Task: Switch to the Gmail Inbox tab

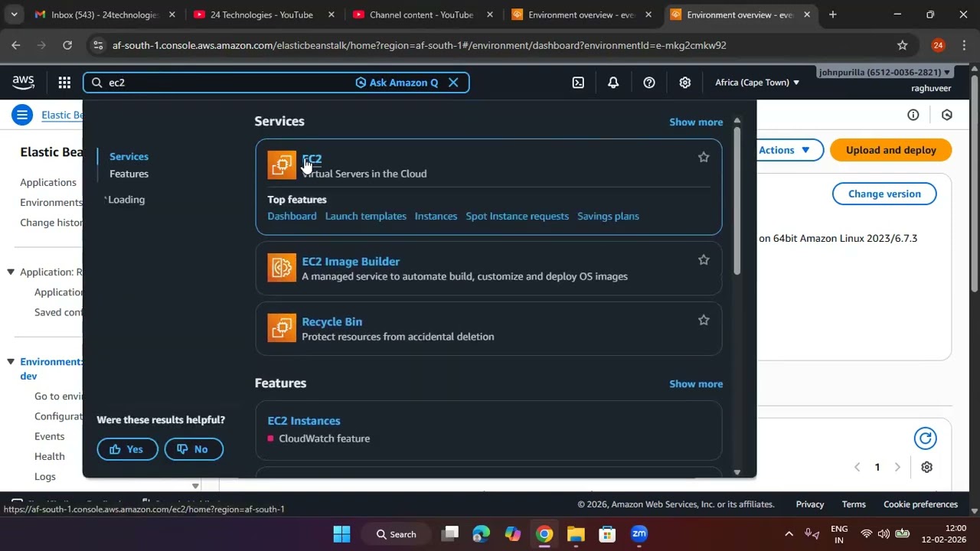Action: 103,15
